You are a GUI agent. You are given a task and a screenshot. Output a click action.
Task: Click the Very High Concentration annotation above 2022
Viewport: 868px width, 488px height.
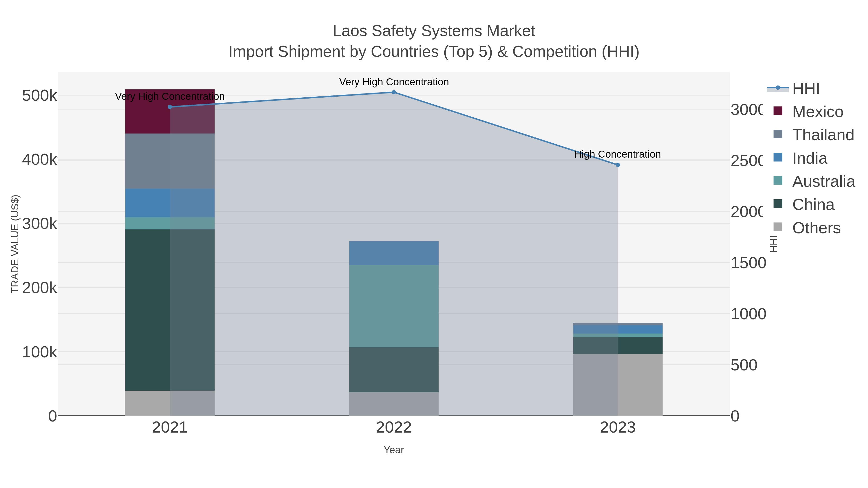[x=394, y=82]
